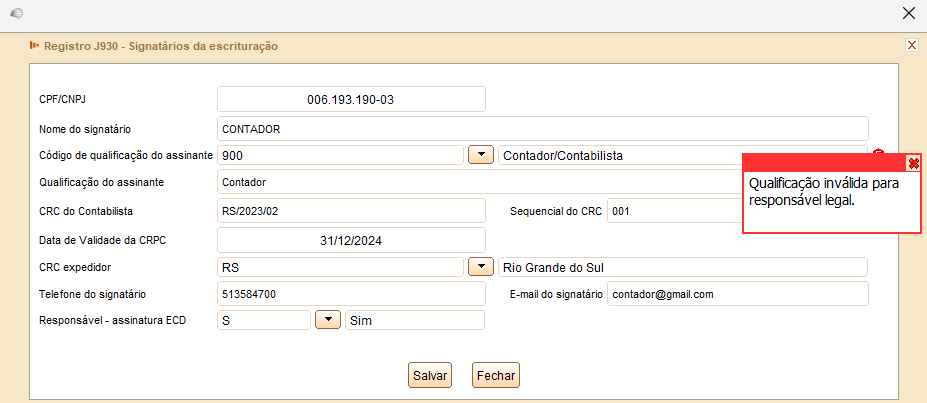
Task: Focus the CPF/CNPJ field
Action: [350, 99]
